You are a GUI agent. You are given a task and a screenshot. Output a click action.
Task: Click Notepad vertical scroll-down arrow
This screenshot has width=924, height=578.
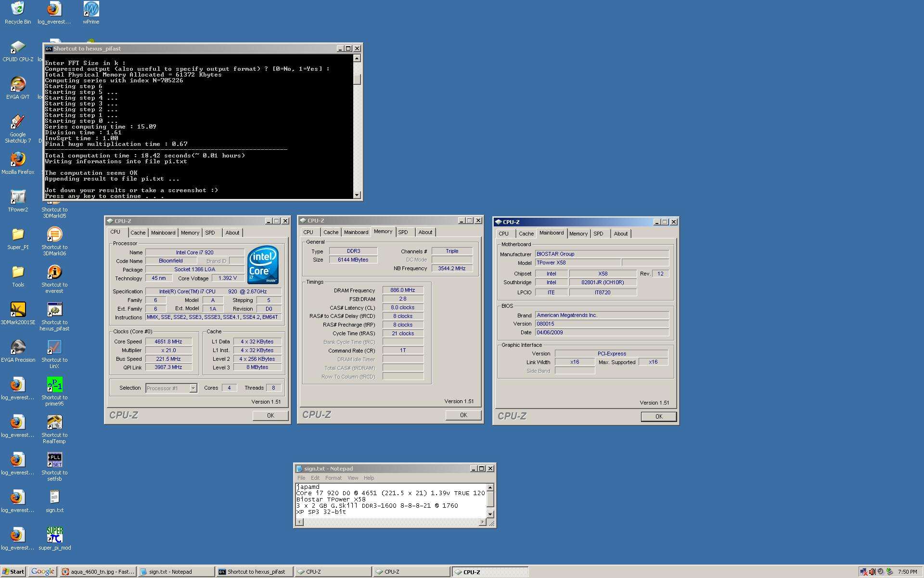(490, 514)
